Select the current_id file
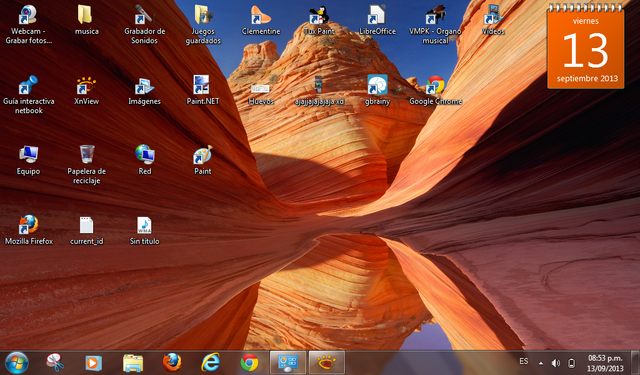The image size is (640, 375). [87, 230]
